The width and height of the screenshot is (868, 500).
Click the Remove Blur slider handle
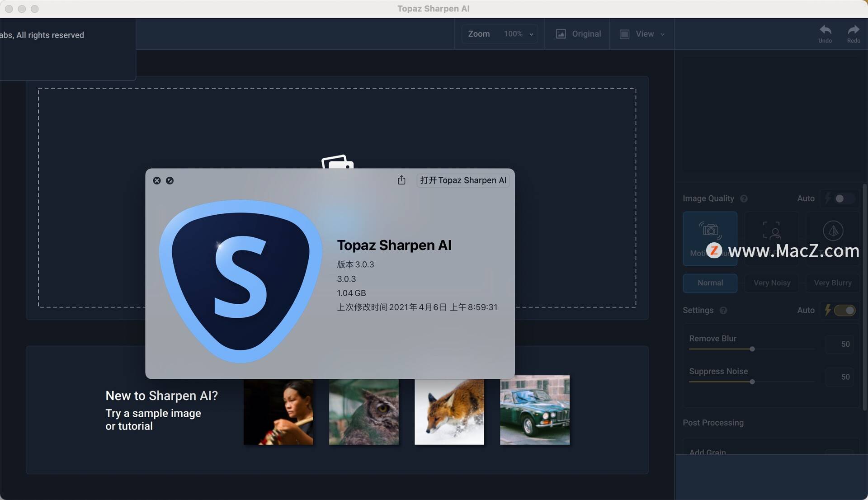752,349
